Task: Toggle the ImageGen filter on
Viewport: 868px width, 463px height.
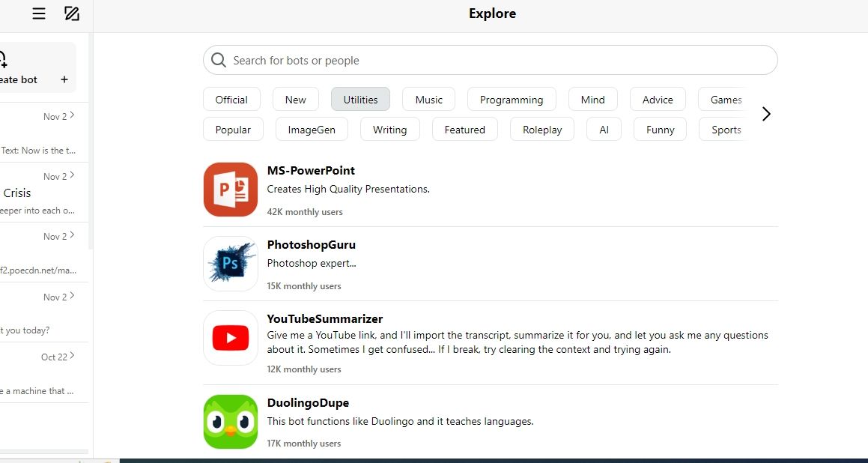Action: click(x=312, y=129)
